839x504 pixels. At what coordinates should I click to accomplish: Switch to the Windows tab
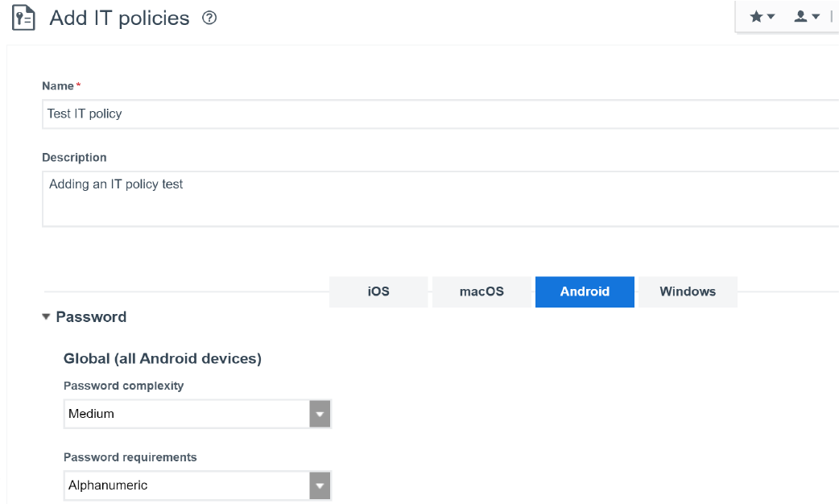(x=688, y=291)
